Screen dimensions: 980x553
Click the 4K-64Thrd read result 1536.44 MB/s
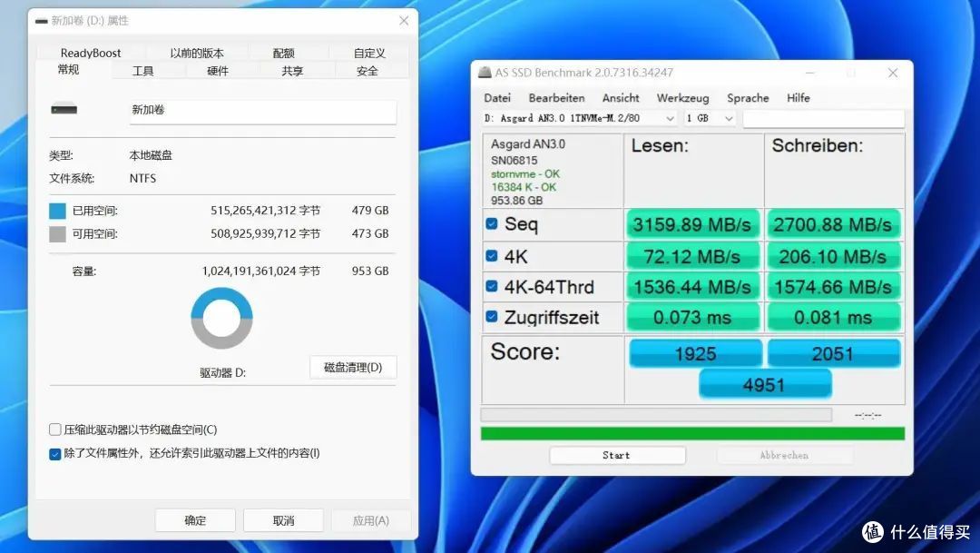(692, 287)
